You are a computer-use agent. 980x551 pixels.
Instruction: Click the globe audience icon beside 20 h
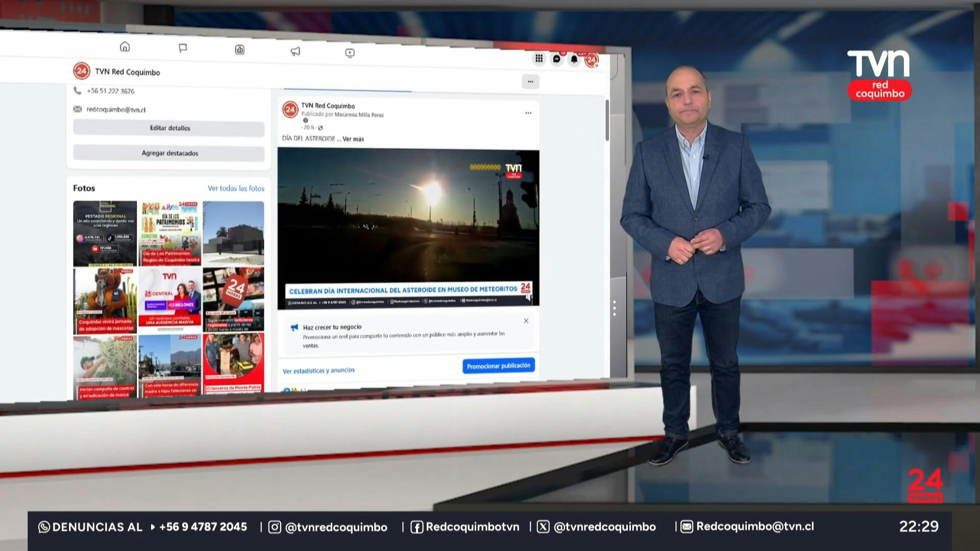pyautogui.click(x=321, y=128)
